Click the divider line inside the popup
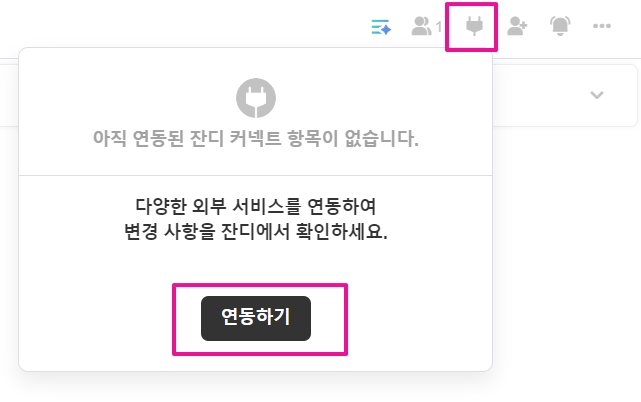The height and width of the screenshot is (402, 641). click(255, 175)
